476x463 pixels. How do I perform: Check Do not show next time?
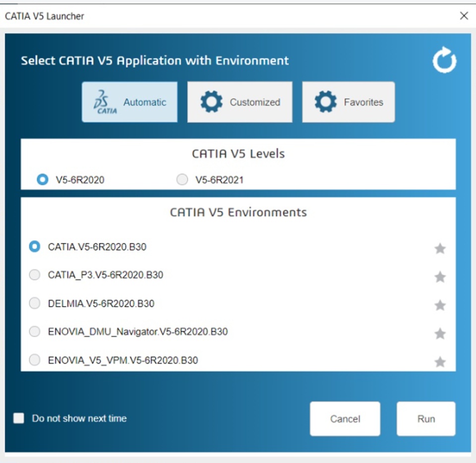point(19,418)
